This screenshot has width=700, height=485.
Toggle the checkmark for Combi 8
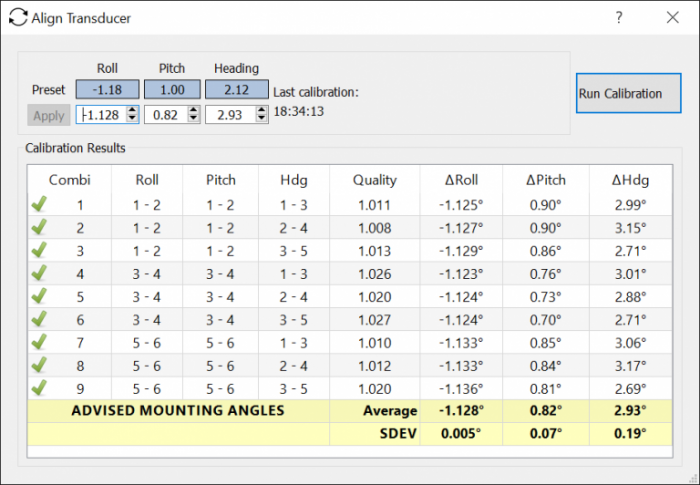tap(39, 365)
